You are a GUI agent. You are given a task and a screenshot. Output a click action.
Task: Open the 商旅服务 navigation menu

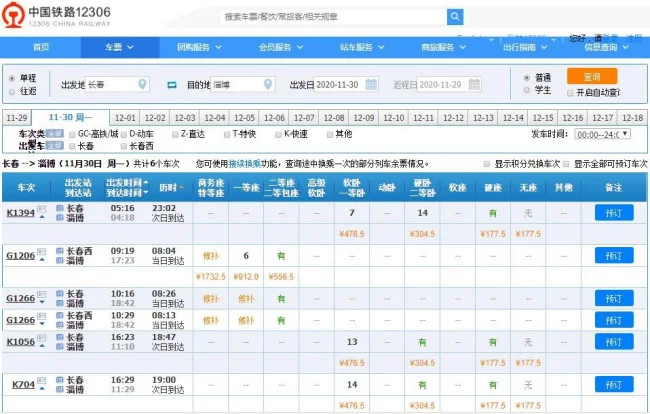[443, 47]
